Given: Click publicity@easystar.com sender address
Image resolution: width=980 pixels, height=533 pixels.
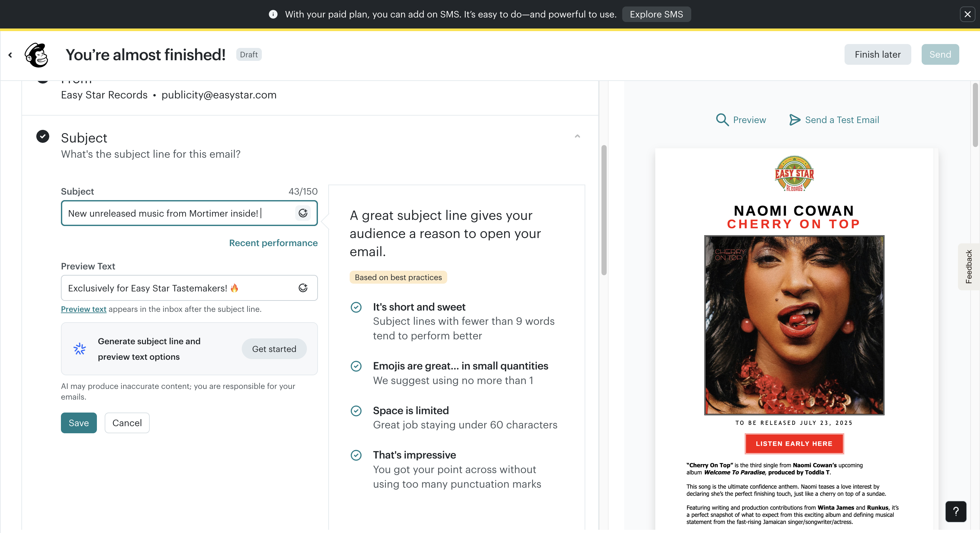Looking at the screenshot, I should (219, 95).
